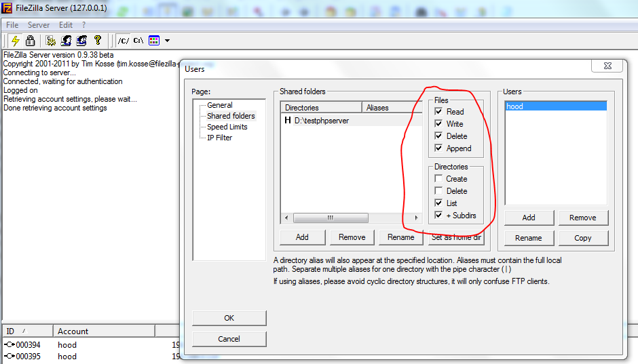Image resolution: width=638 pixels, height=364 pixels.
Task: Click Remove button under Users list
Action: 583,218
